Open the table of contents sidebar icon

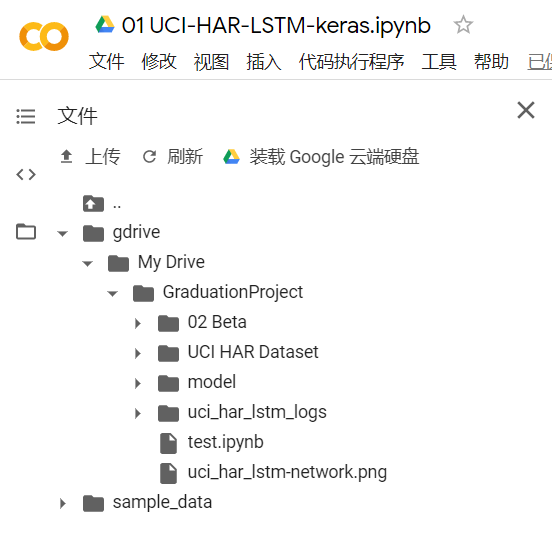point(26,117)
